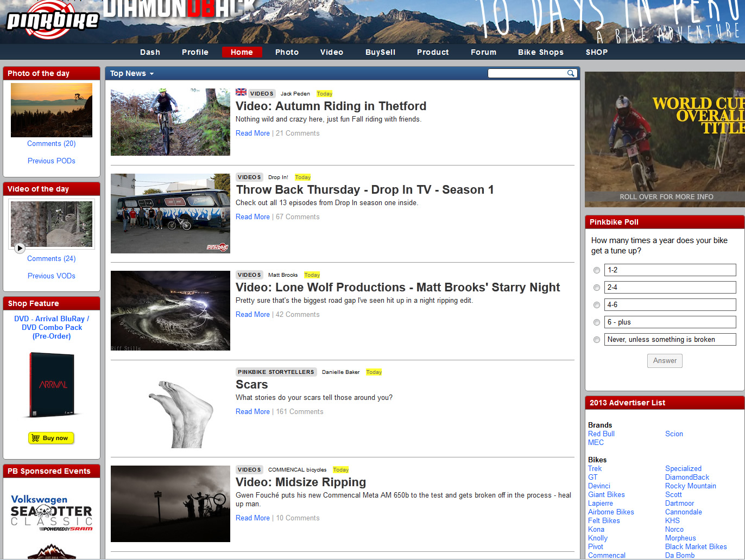Open the Trek bikes link
The image size is (745, 560).
coord(595,469)
